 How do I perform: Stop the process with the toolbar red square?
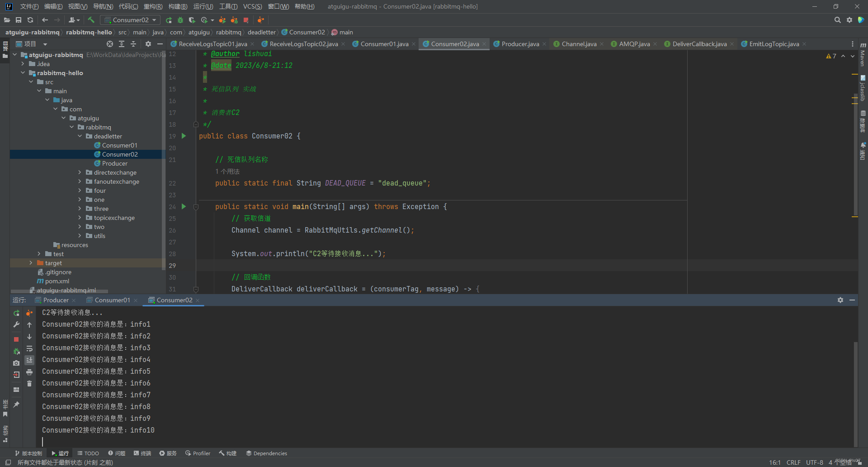(246, 20)
